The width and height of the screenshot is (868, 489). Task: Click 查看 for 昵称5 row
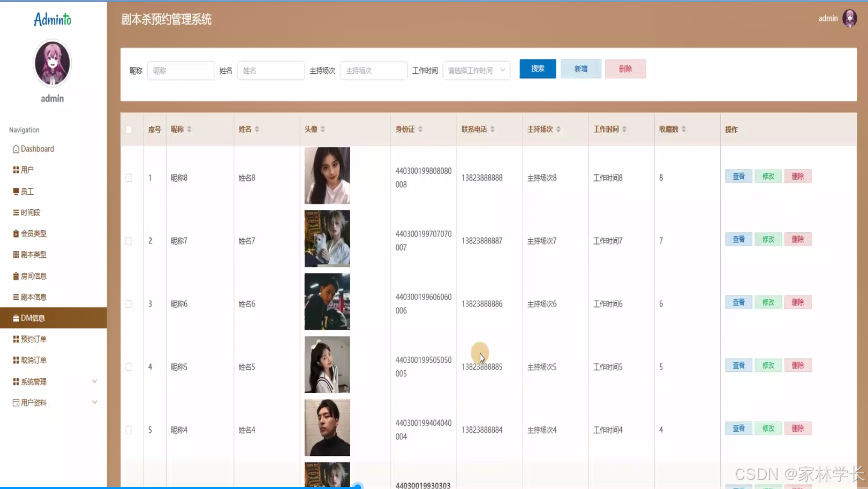[738, 365]
